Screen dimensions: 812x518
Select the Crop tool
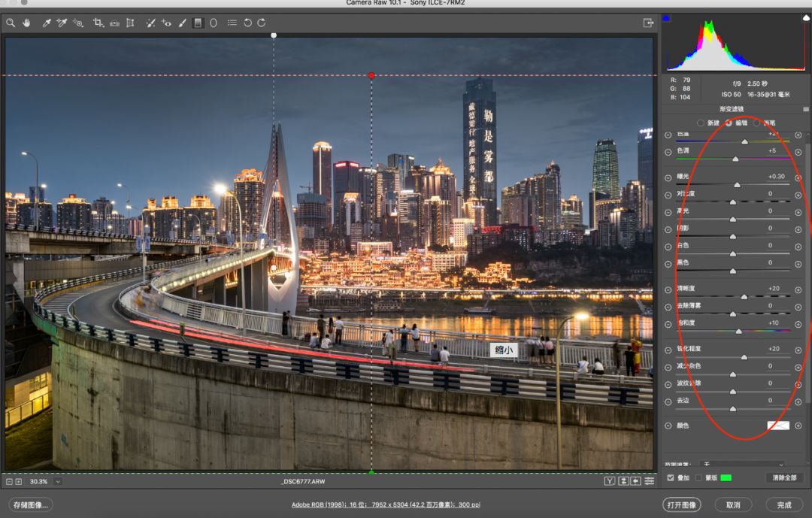point(98,23)
